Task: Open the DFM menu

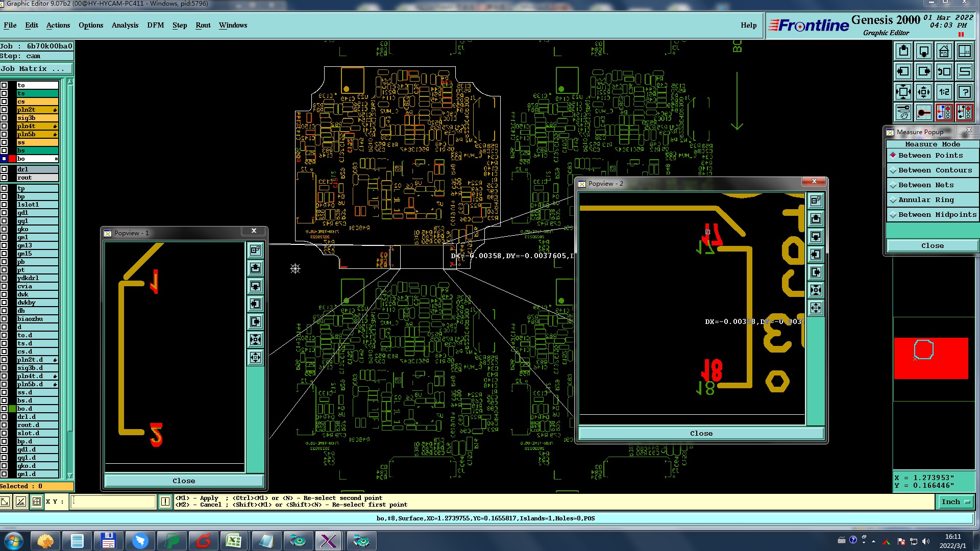Action: (x=155, y=25)
